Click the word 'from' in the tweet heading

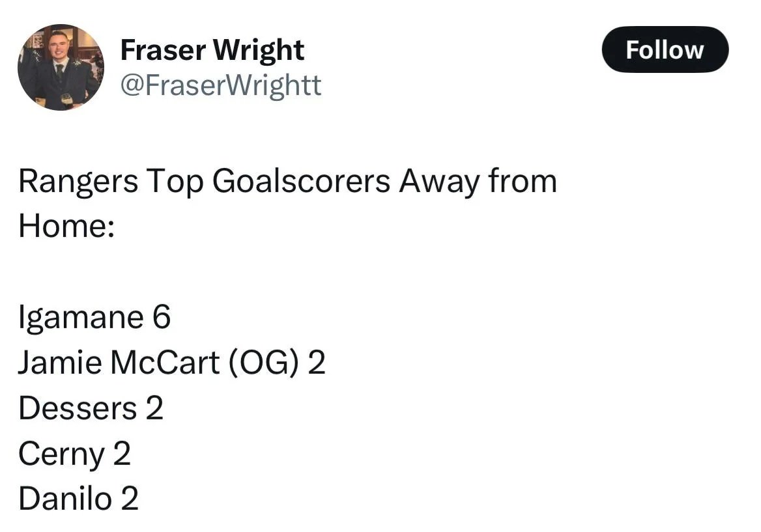(523, 181)
